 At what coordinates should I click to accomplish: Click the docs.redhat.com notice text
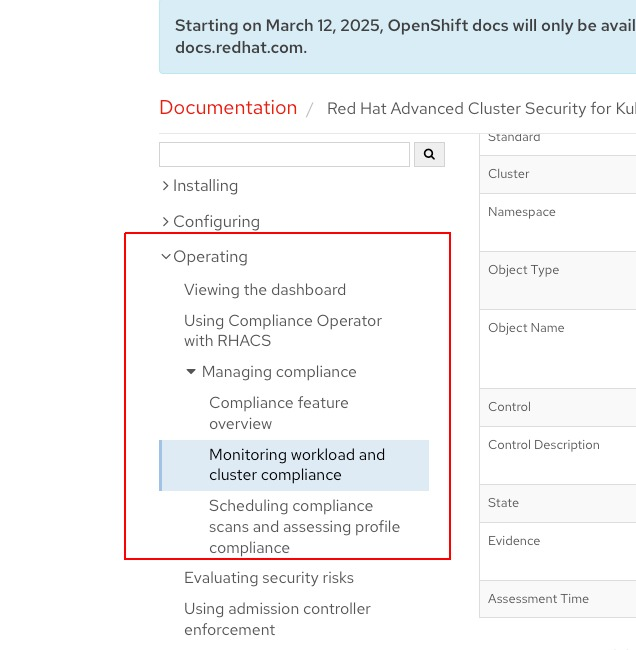(x=241, y=48)
